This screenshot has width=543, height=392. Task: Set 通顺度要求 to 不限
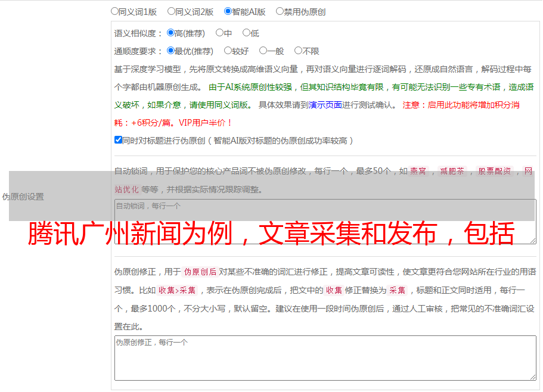pos(298,51)
